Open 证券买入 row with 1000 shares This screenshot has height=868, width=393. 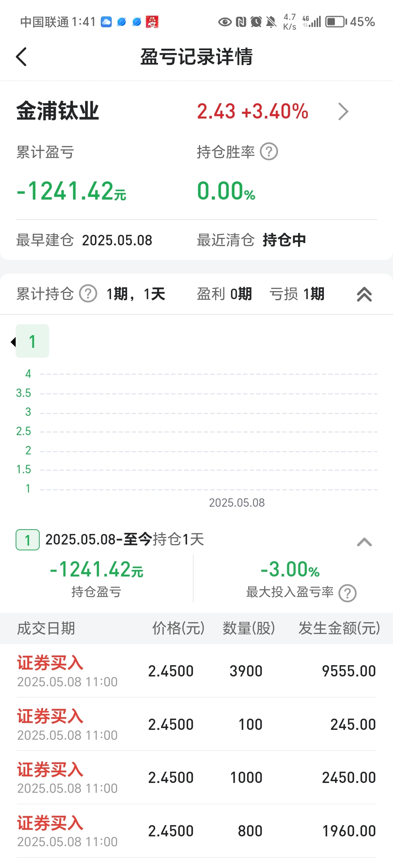[x=196, y=777]
